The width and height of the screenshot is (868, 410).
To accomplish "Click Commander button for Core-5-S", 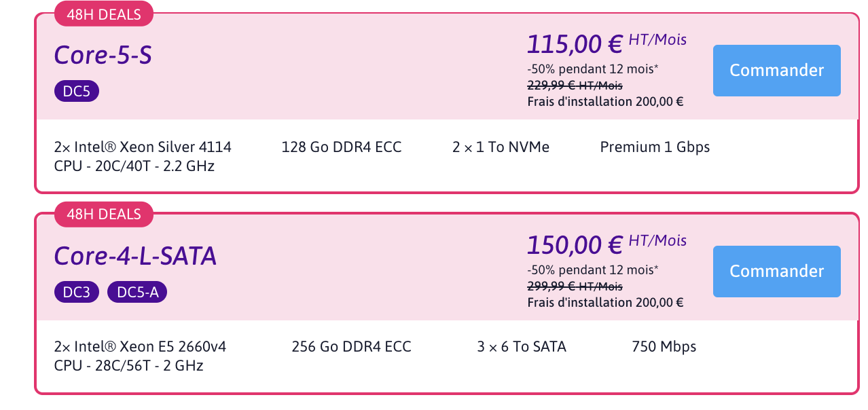I will (776, 71).
